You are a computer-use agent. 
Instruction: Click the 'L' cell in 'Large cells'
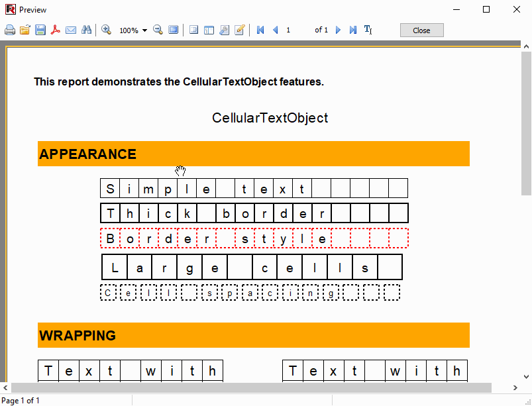(x=115, y=268)
